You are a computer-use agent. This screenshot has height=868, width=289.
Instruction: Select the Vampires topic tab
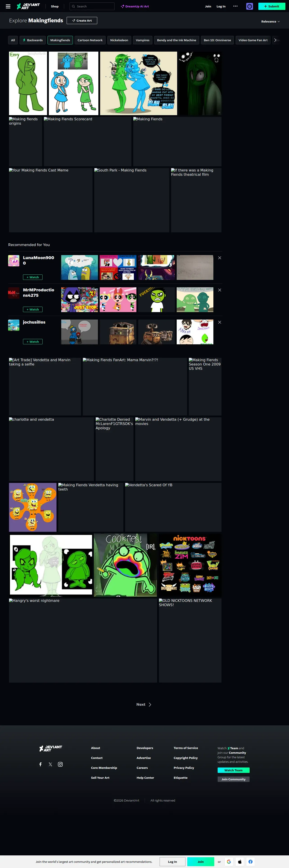click(x=143, y=40)
